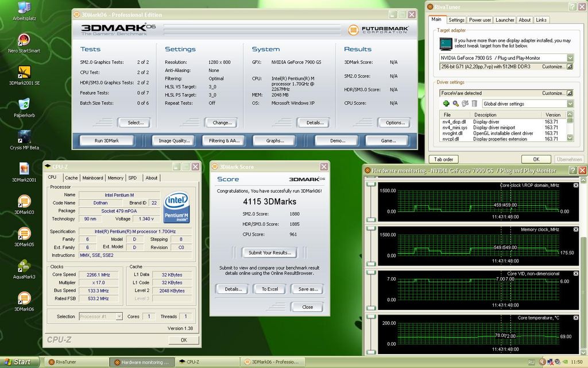Open Image Quality... in 3DMark06
The height and width of the screenshot is (368, 588).
pos(174,140)
